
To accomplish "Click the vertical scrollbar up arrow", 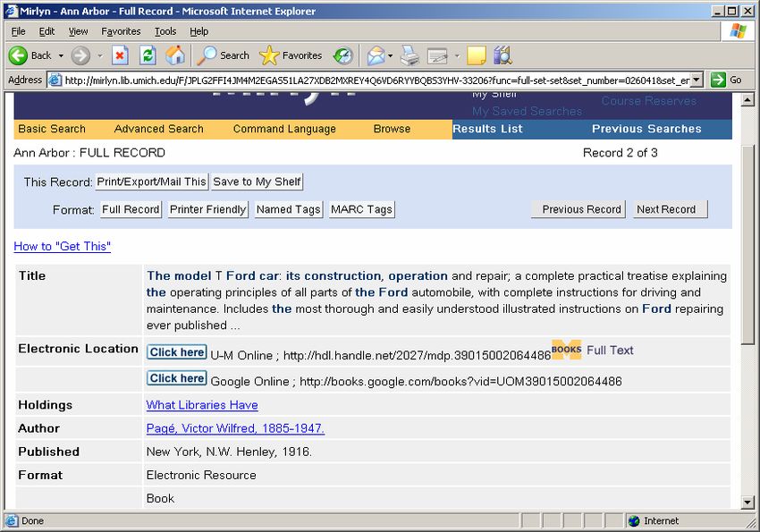I will (x=747, y=100).
